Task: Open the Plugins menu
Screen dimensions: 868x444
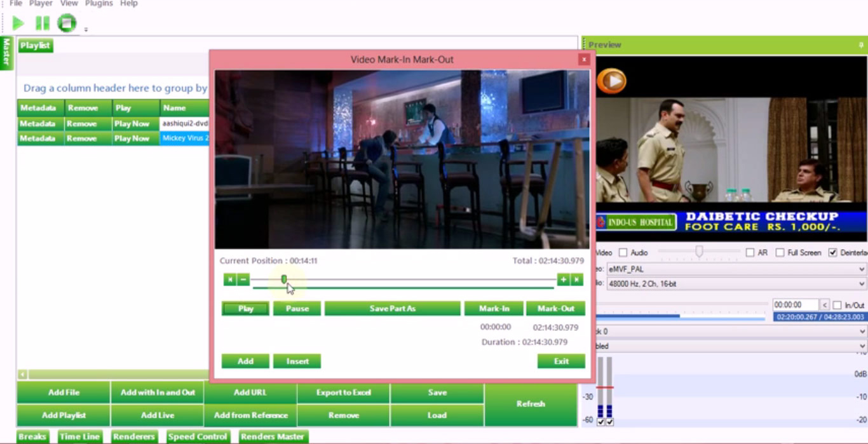Action: [98, 3]
